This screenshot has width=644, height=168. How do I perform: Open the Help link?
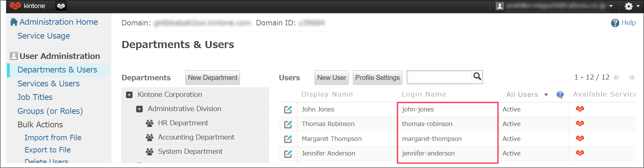[628, 23]
